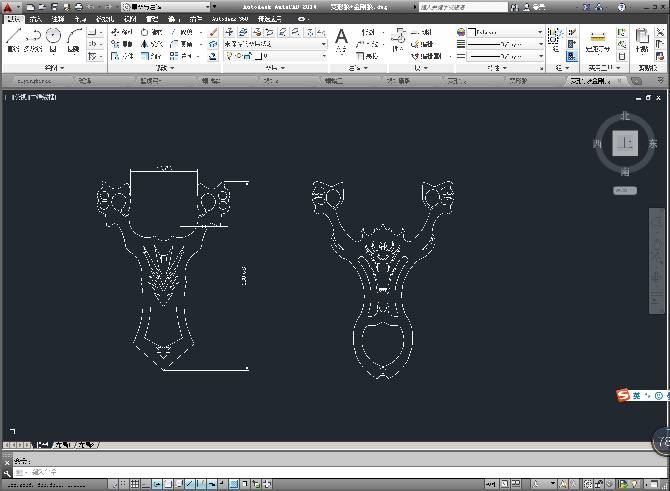Image resolution: width=670 pixels, height=491 pixels.
Task: Select the Line drawing tool
Action: click(x=14, y=39)
